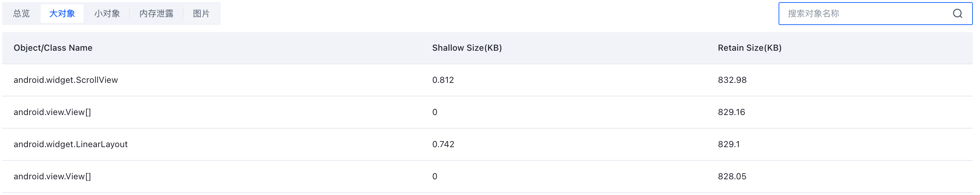Image resolution: width=980 pixels, height=195 pixels.
Task: Click the 0.742 shallow size cell
Action: tap(443, 144)
